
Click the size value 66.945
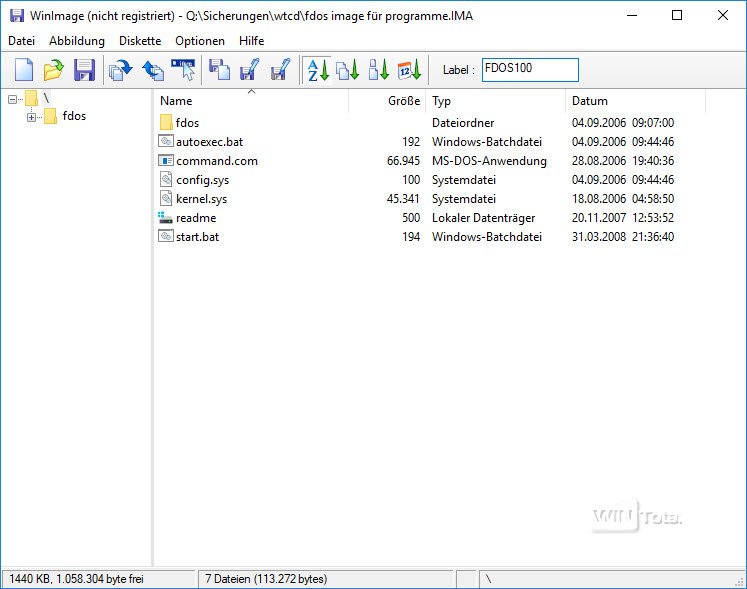[404, 161]
